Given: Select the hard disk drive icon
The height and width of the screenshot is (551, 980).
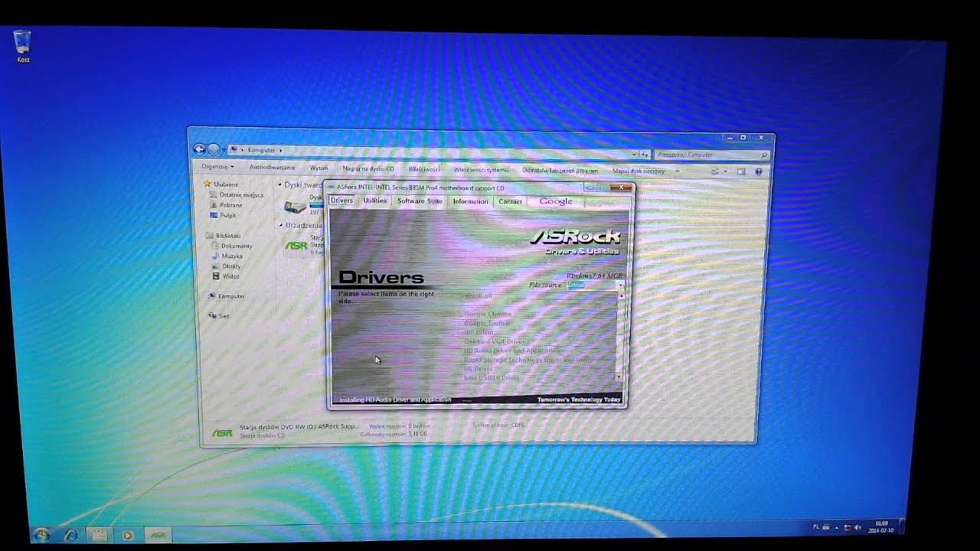Looking at the screenshot, I should tap(295, 206).
